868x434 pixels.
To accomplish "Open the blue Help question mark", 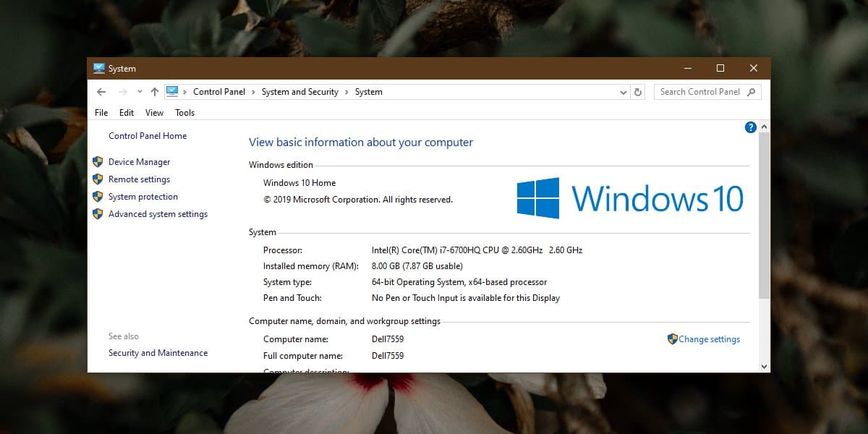I will tap(750, 127).
